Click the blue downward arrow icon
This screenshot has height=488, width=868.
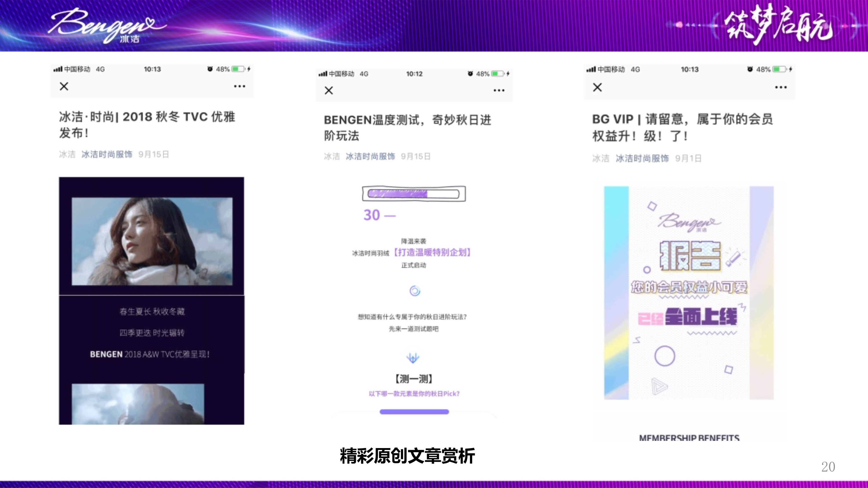click(x=413, y=358)
